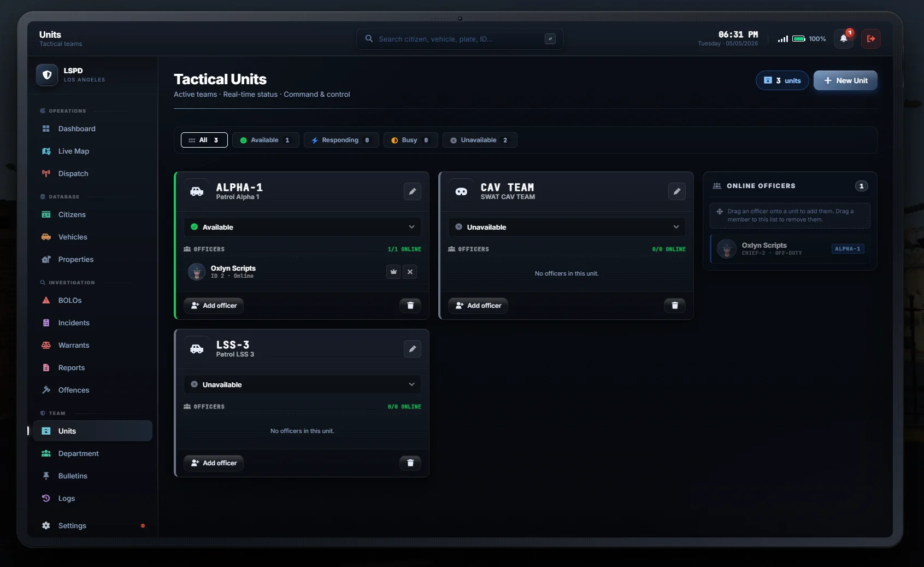Create a New Unit
This screenshot has height=567, width=924.
click(845, 80)
